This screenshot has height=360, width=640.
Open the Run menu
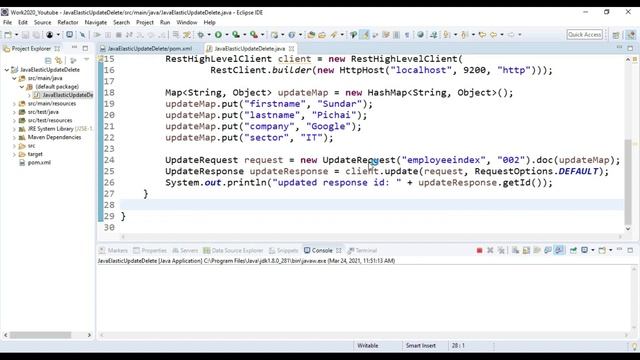tap(165, 22)
